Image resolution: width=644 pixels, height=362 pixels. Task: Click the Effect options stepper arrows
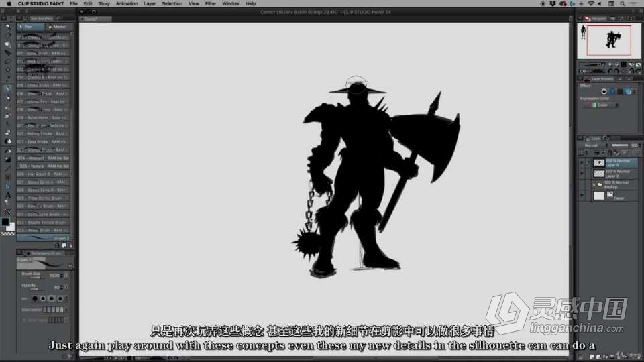click(x=636, y=92)
